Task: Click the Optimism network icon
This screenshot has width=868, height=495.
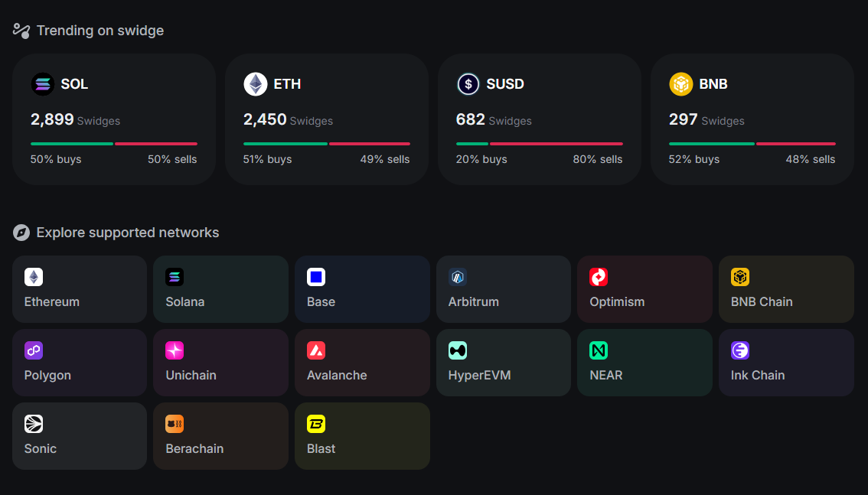Action: (599, 277)
